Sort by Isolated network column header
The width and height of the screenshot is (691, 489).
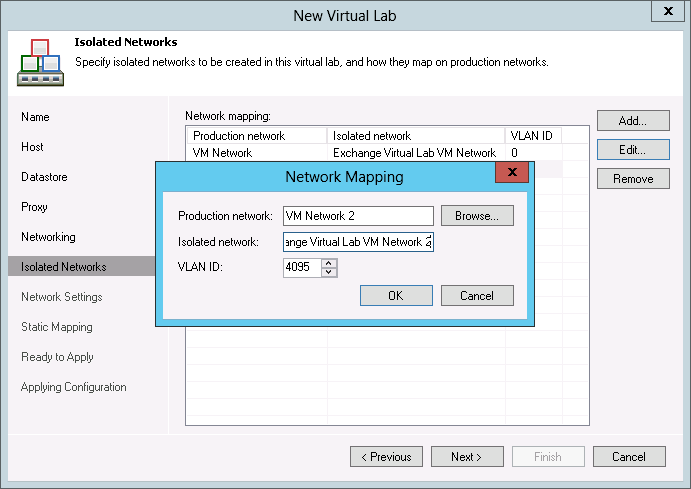pyautogui.click(x=416, y=136)
